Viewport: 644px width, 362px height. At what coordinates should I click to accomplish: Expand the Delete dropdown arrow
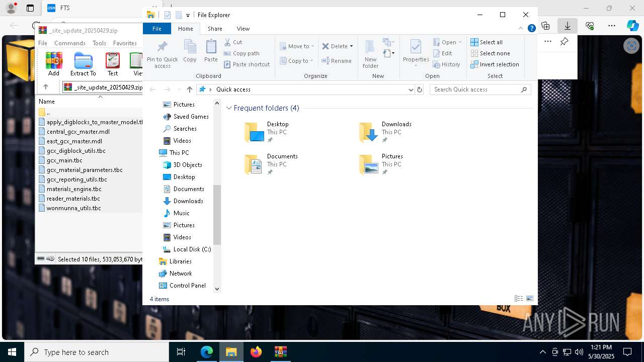[x=351, y=46]
